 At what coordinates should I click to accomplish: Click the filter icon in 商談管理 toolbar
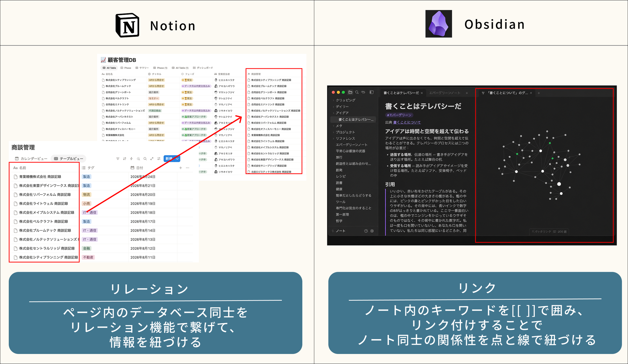tap(118, 159)
